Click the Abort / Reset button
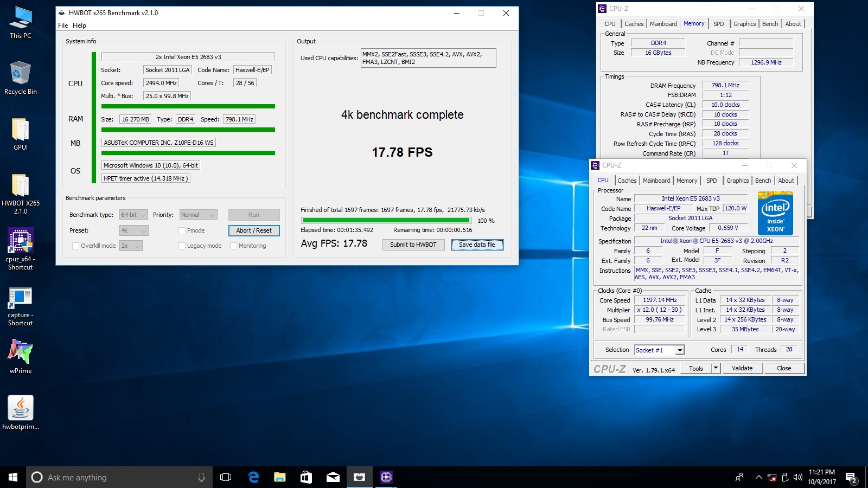The height and width of the screenshot is (488, 868). [254, 230]
